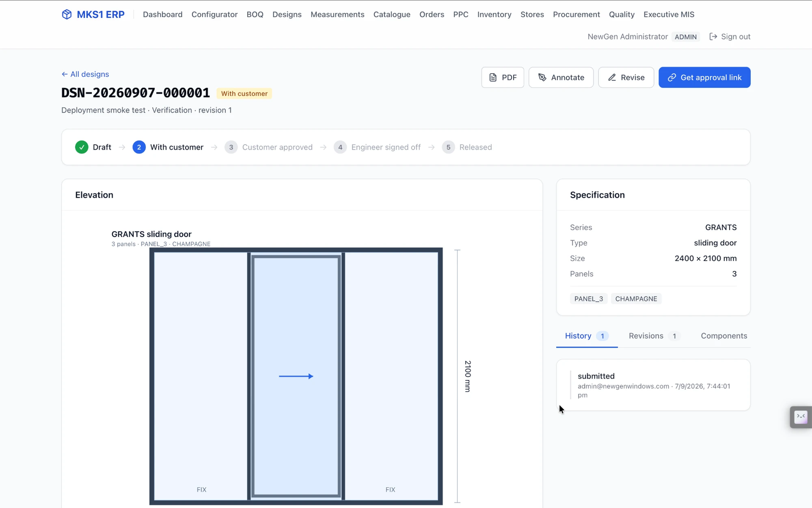Image resolution: width=812 pixels, height=508 pixels.
Task: Return to All designs
Action: tap(85, 74)
